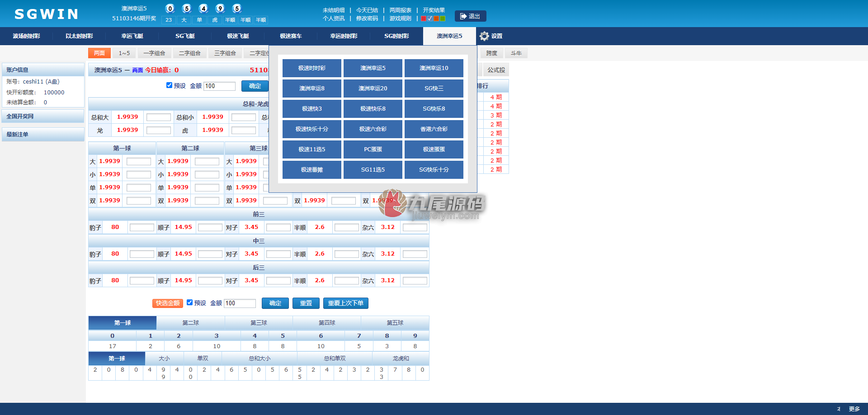Click the SGWIN logo
The width and height of the screenshot is (868, 415).
pyautogui.click(x=47, y=14)
